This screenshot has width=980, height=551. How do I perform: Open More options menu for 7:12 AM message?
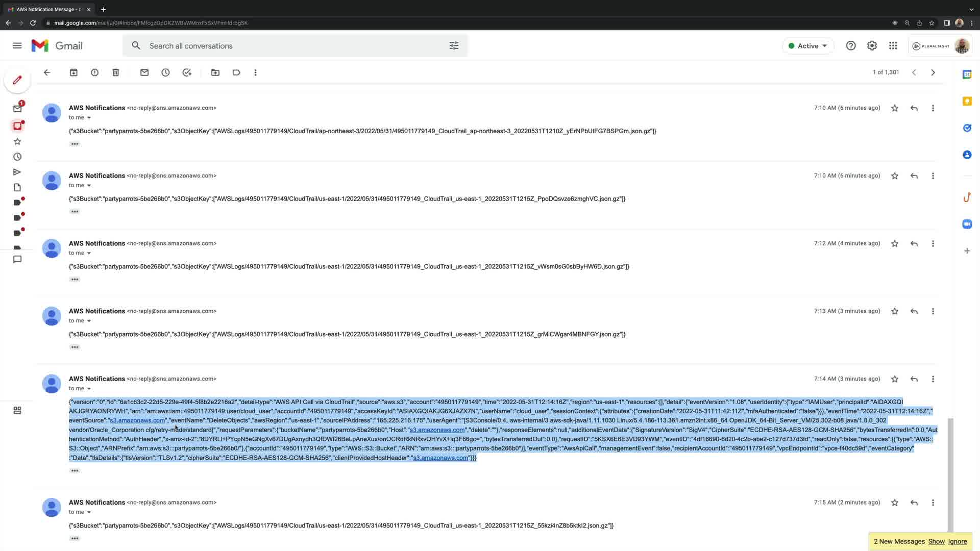[933, 244]
